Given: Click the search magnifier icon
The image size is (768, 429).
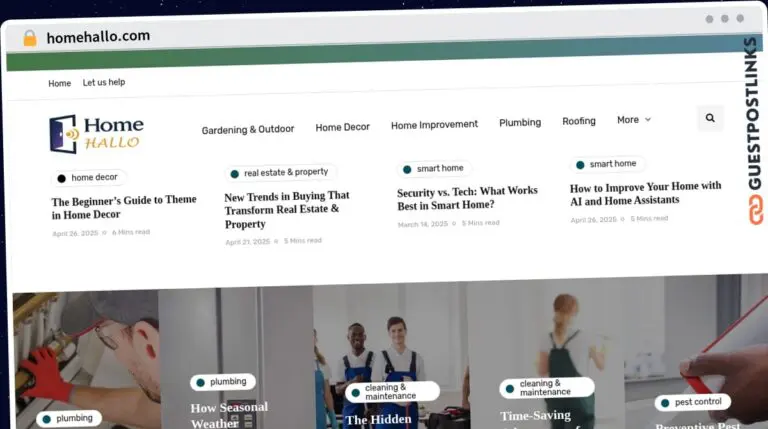Looking at the screenshot, I should (x=710, y=118).
